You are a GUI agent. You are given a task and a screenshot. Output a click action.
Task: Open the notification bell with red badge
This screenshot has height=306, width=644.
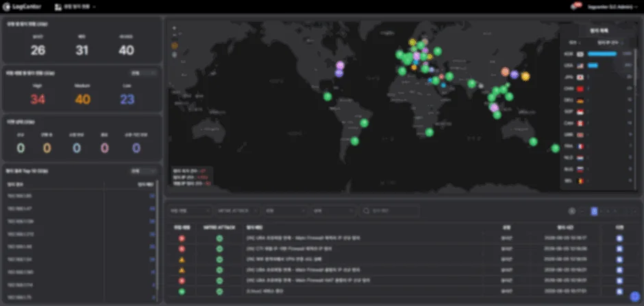(574, 7)
